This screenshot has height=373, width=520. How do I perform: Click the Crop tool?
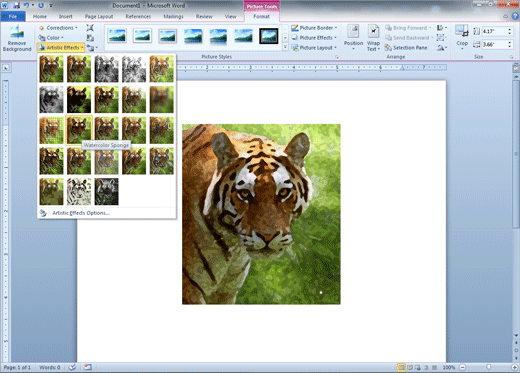pos(462,38)
